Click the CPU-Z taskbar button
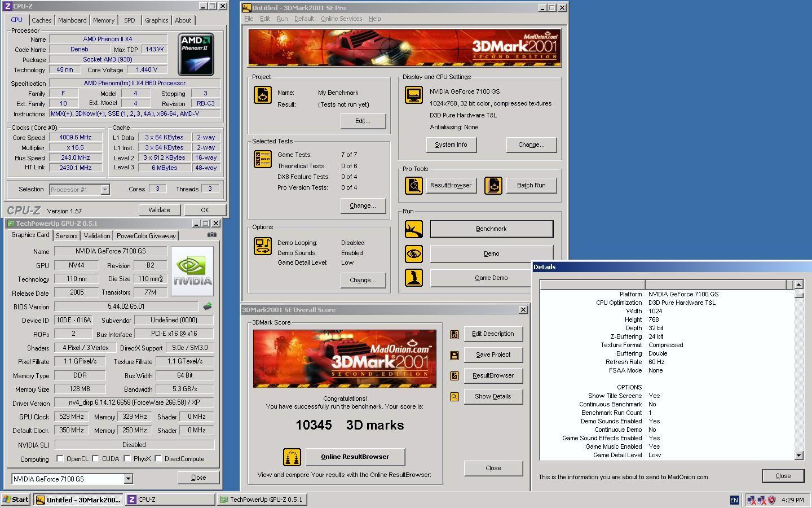This screenshot has height=508, width=812. (x=170, y=500)
